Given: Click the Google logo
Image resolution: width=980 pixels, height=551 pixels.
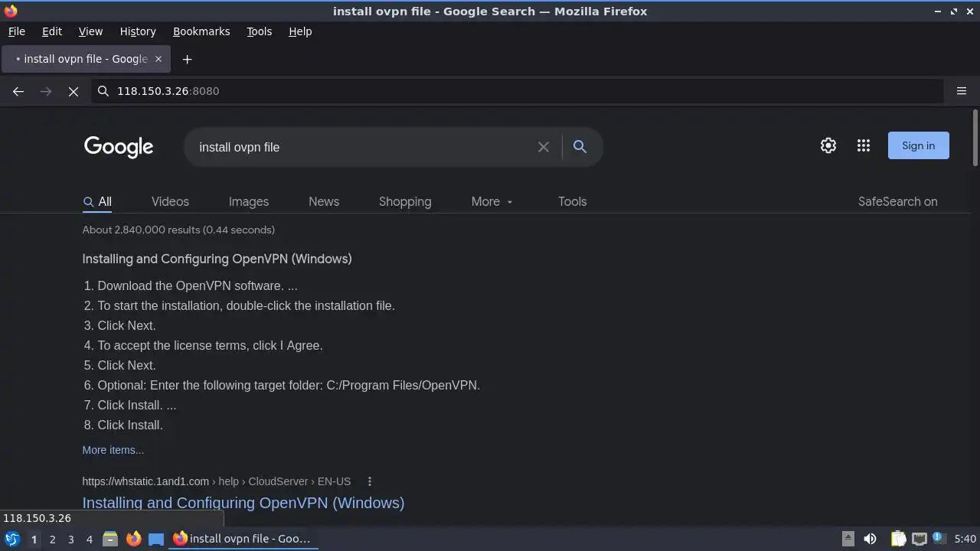Looking at the screenshot, I should point(119,147).
